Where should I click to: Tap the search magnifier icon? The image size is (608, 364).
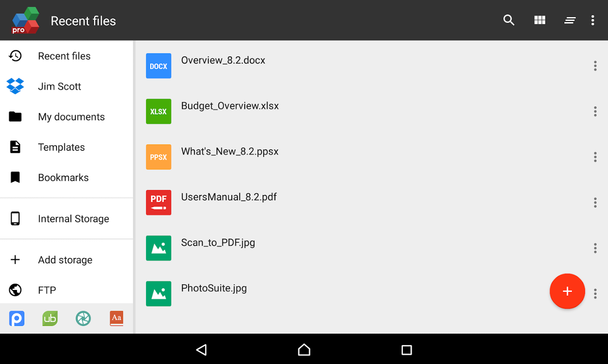click(x=508, y=20)
